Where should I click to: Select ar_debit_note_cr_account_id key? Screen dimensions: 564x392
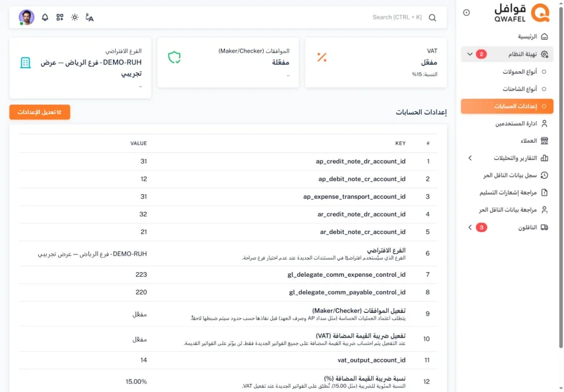point(362,232)
